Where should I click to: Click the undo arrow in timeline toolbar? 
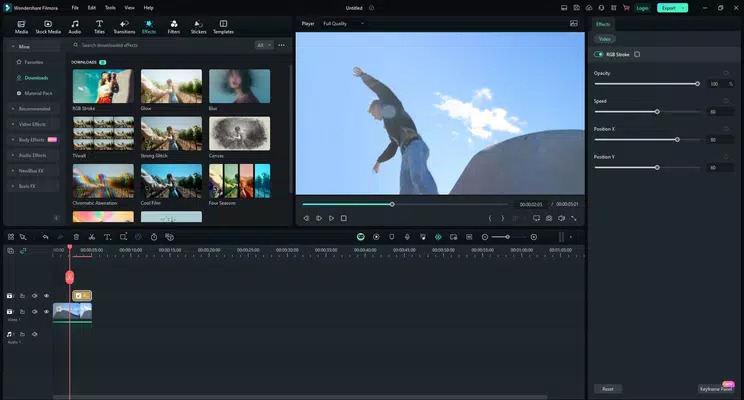45,237
